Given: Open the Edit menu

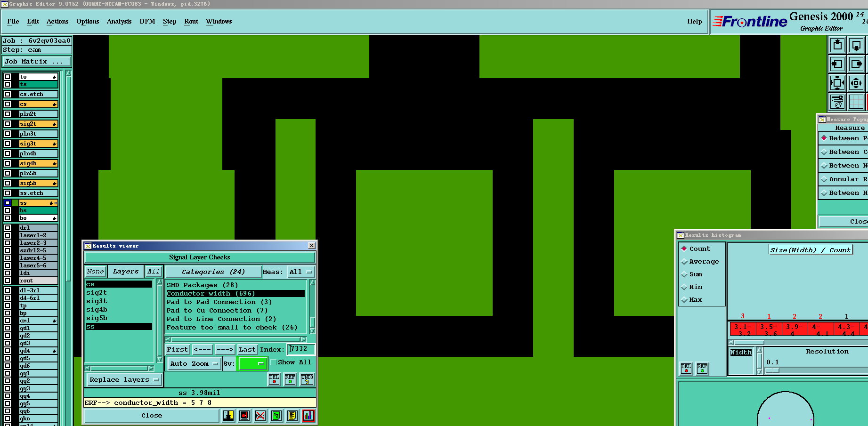Looking at the screenshot, I should pos(33,21).
